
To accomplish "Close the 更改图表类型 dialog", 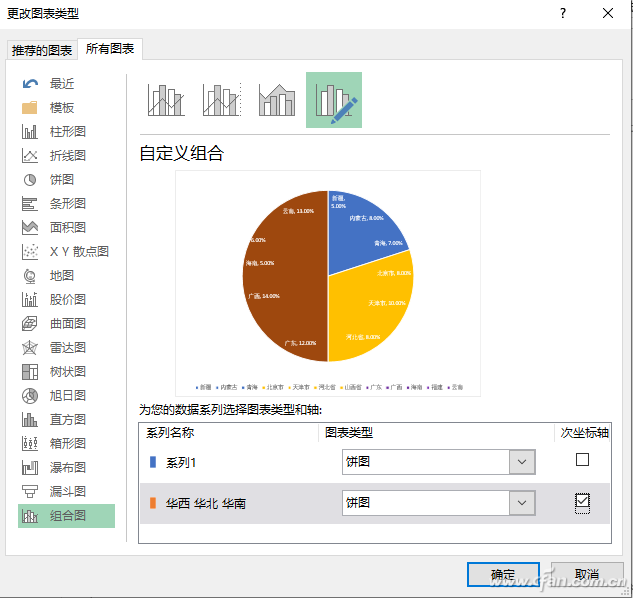I will [608, 13].
